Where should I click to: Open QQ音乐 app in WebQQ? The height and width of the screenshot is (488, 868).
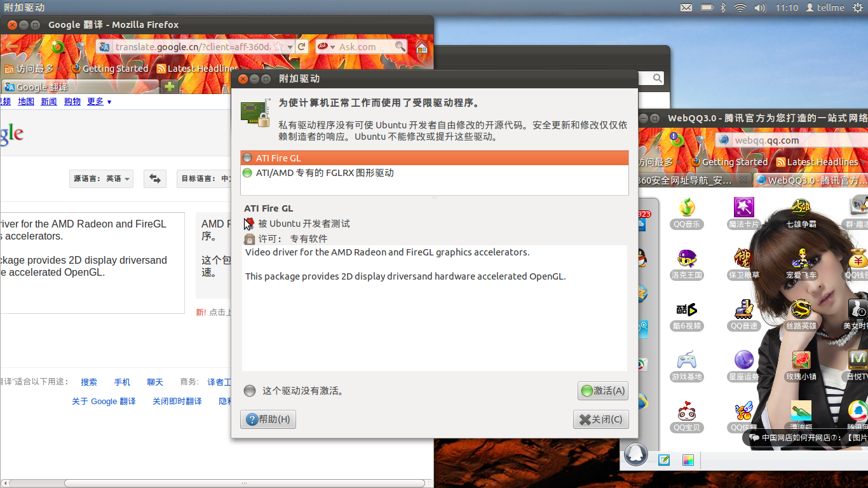tap(687, 213)
